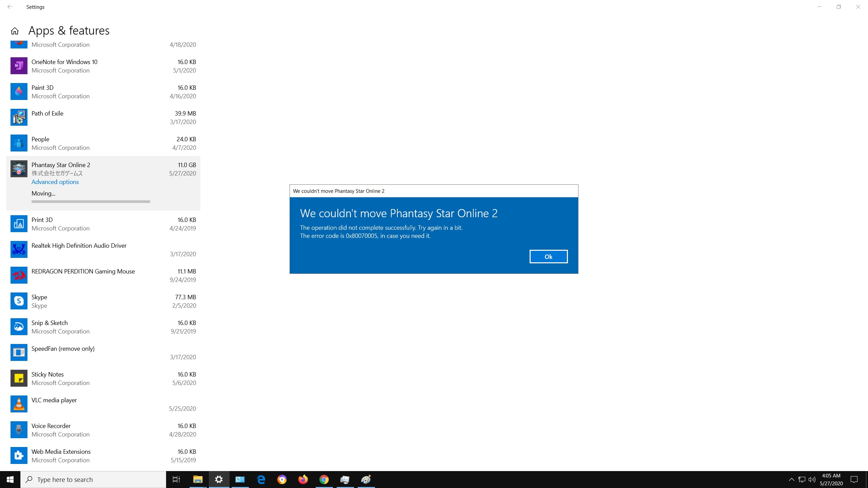
Task: Open Google Chrome from the taskbar
Action: (x=324, y=480)
